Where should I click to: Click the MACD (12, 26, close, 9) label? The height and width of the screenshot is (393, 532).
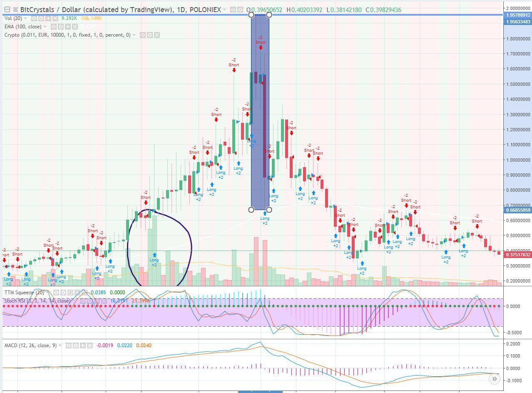(31, 345)
